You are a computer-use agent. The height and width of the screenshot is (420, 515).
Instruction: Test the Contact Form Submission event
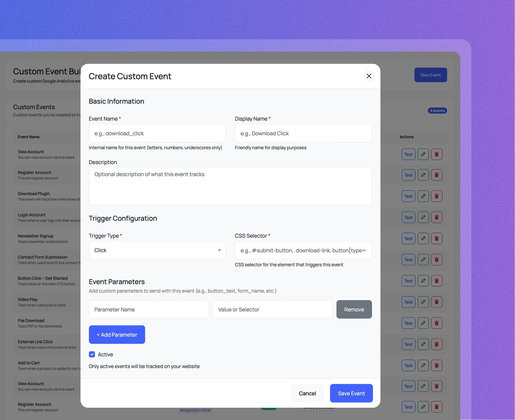coord(408,259)
